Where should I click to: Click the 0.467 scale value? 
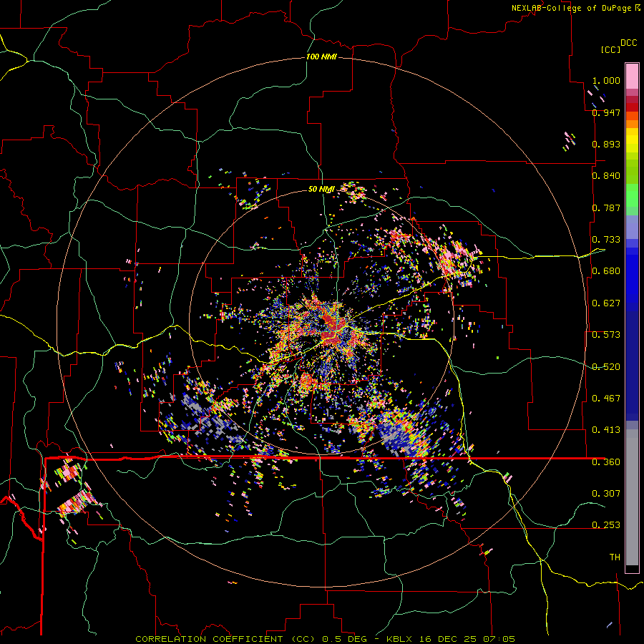pos(606,399)
